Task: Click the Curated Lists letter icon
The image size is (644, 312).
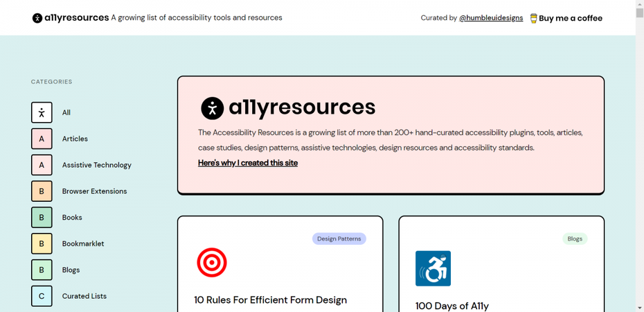Action: pos(42,296)
